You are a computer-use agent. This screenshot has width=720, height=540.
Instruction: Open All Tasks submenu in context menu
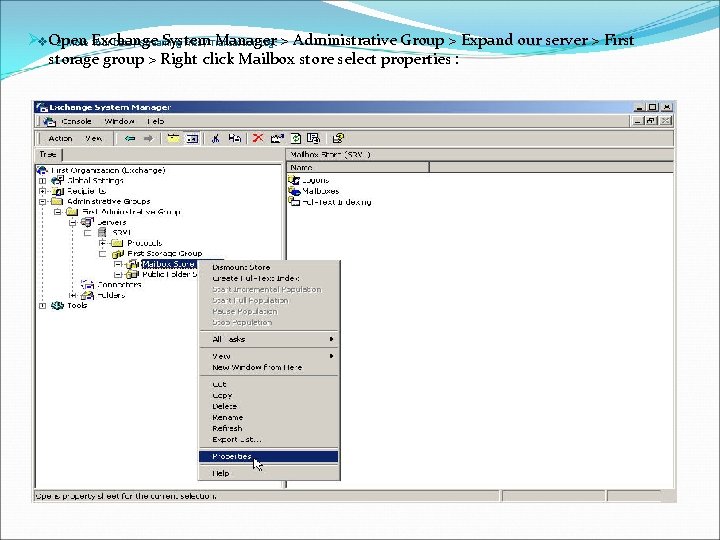(269, 339)
